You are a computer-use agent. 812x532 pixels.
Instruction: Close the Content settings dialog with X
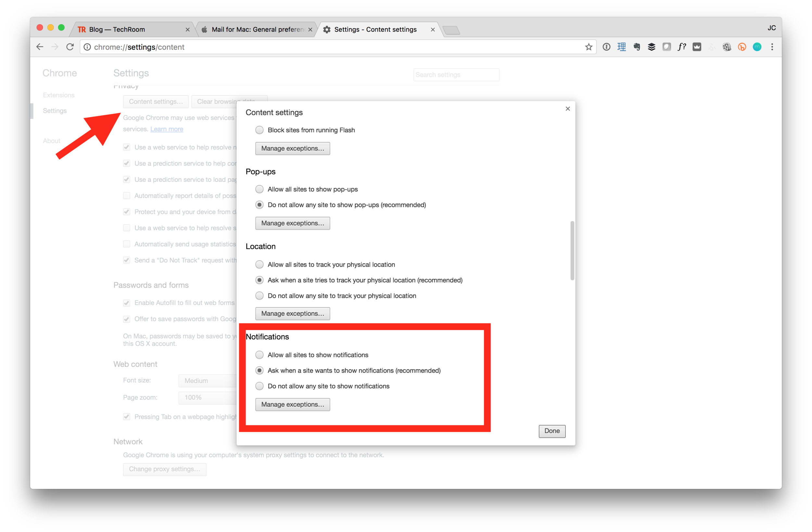click(x=567, y=109)
